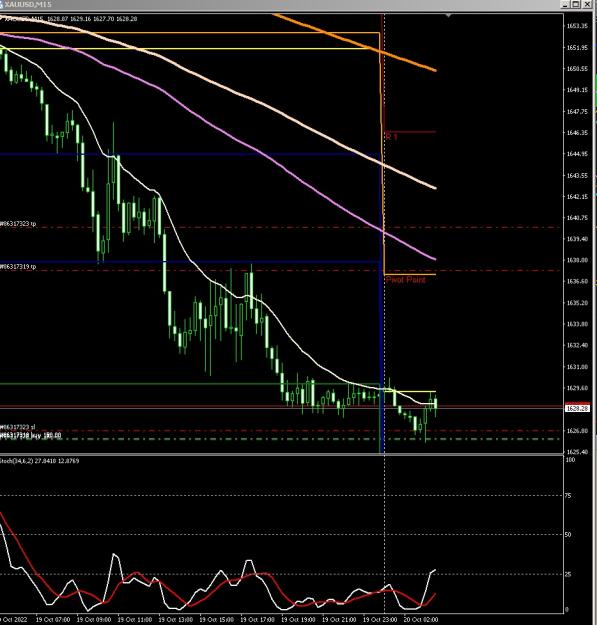Viewport: 597px width, 625px height.
Task: Click the XAUUSD,M15 chart window icon
Action: pos(2,4)
